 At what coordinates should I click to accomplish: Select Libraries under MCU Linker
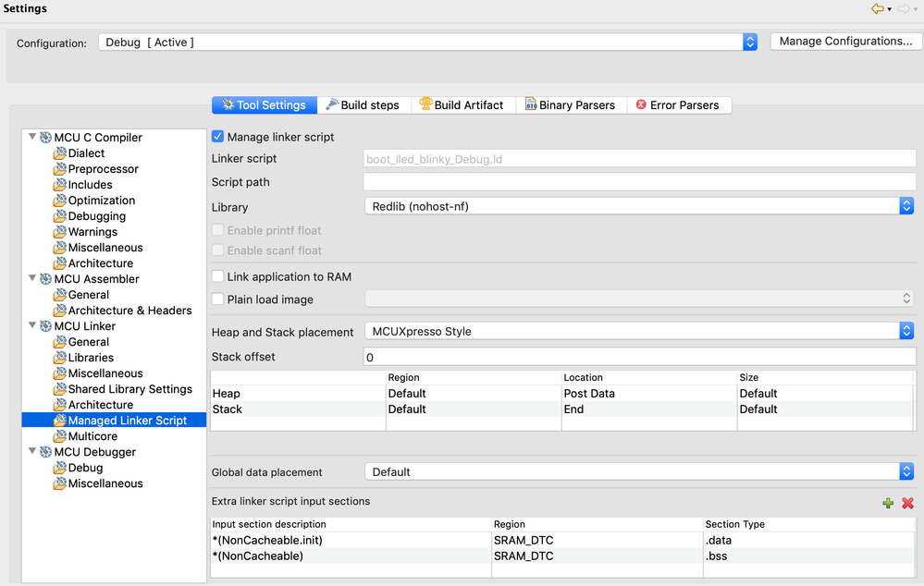[91, 358]
